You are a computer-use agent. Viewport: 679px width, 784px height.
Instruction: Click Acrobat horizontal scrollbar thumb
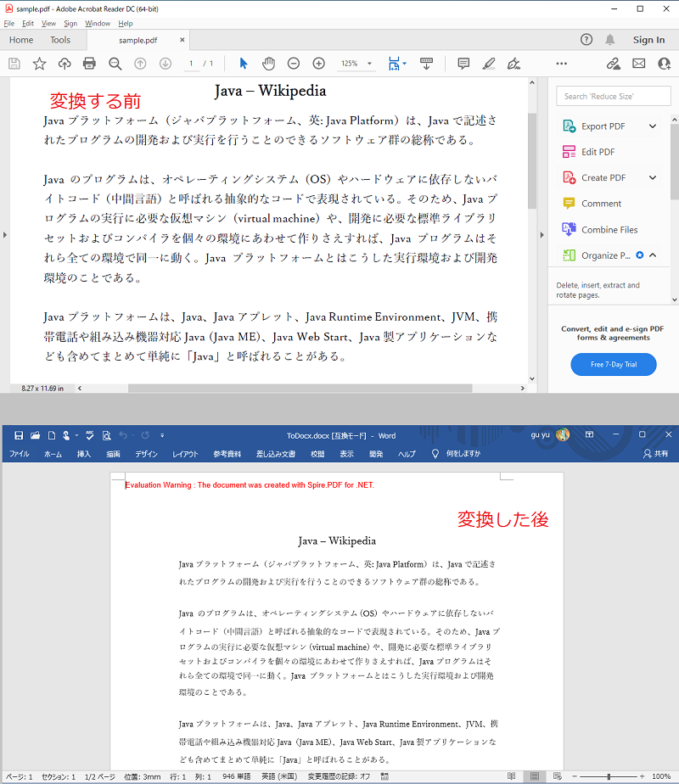[300, 388]
